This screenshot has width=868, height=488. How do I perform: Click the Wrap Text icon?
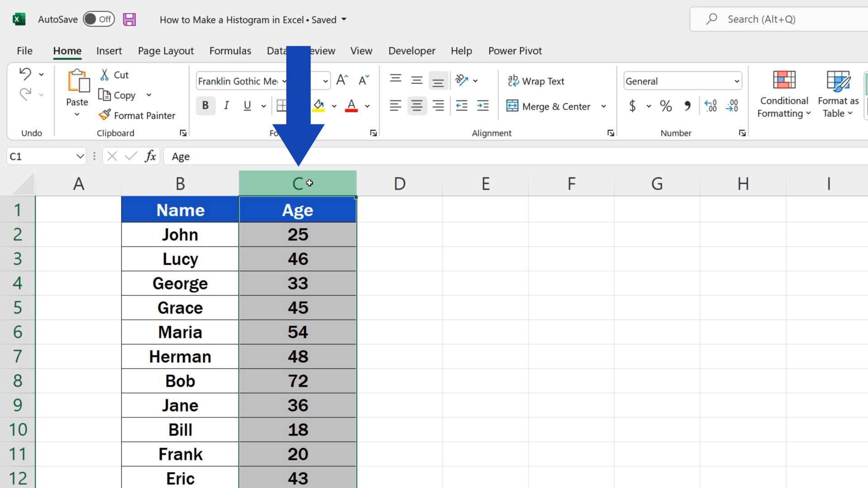(535, 81)
